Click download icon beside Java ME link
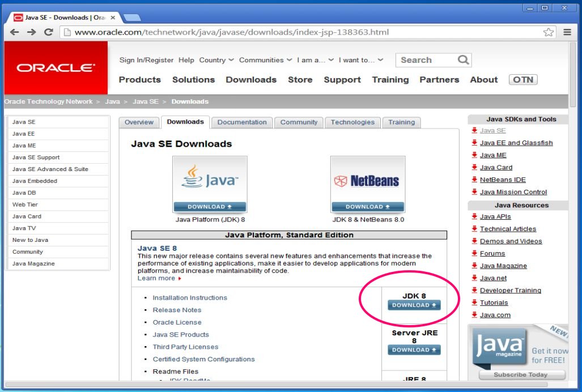Screen dimensions: 582x392 pos(474,155)
